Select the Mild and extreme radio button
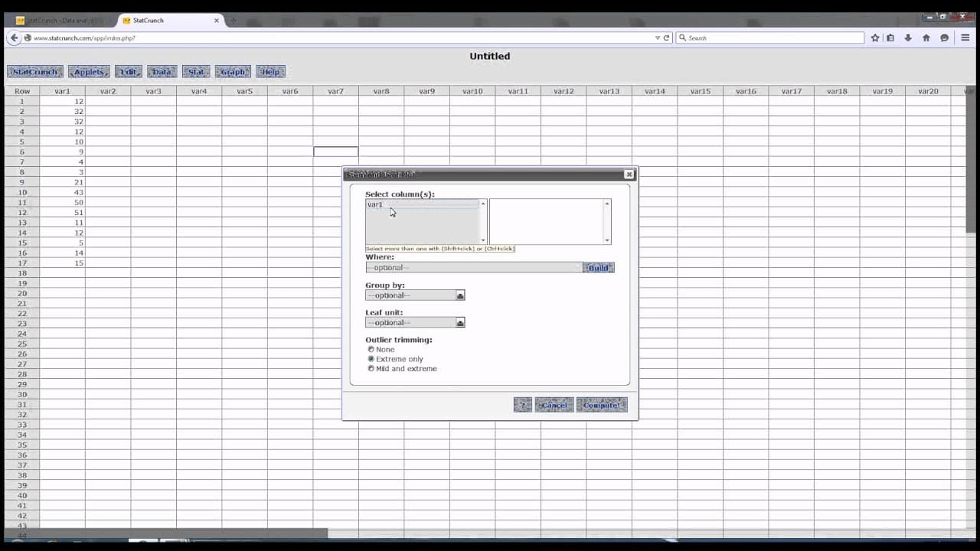The height and width of the screenshot is (551, 980). coord(371,368)
